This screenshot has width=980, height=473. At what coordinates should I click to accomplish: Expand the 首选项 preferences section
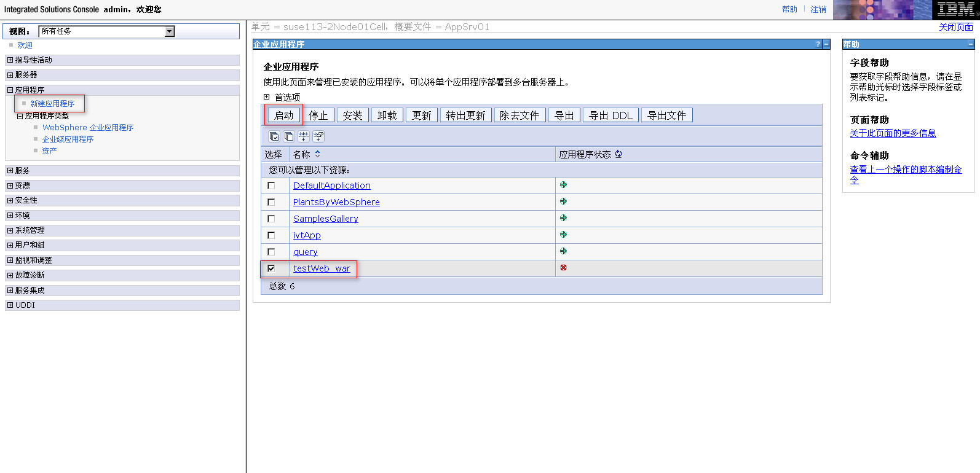tap(267, 97)
